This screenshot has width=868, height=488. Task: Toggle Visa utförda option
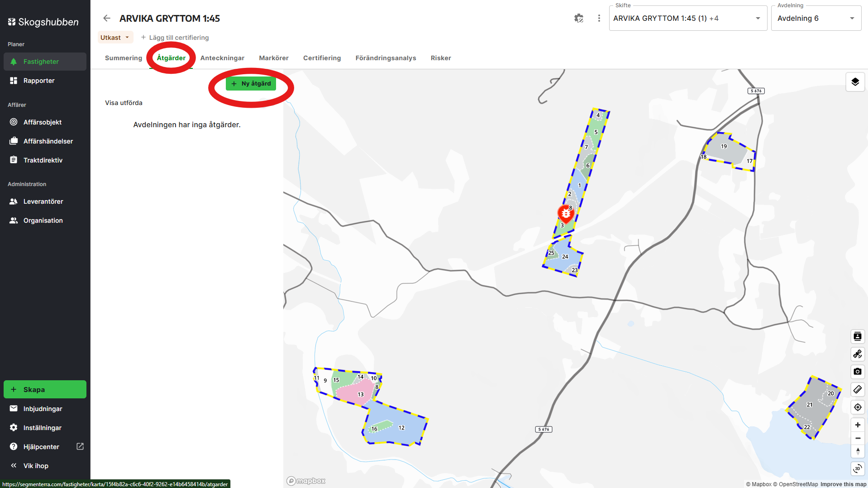click(x=124, y=103)
